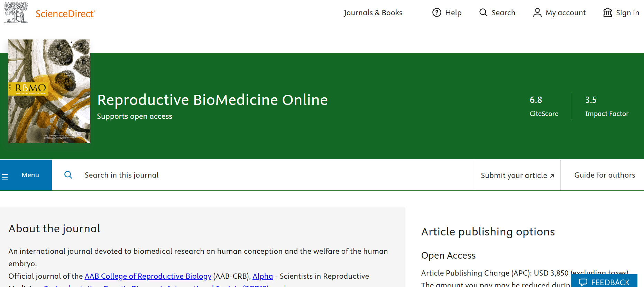Image resolution: width=644 pixels, height=287 pixels.
Task: Click Submit your article link
Action: click(517, 176)
